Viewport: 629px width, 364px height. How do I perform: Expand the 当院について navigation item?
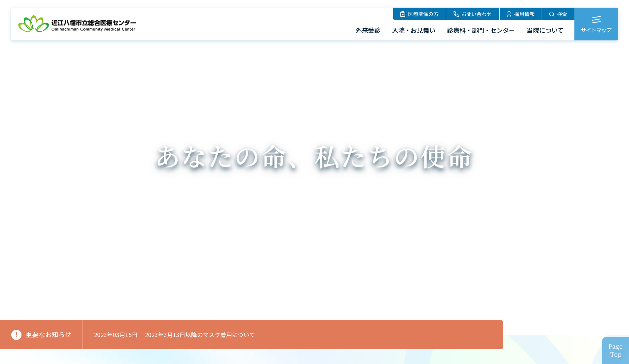(x=545, y=31)
